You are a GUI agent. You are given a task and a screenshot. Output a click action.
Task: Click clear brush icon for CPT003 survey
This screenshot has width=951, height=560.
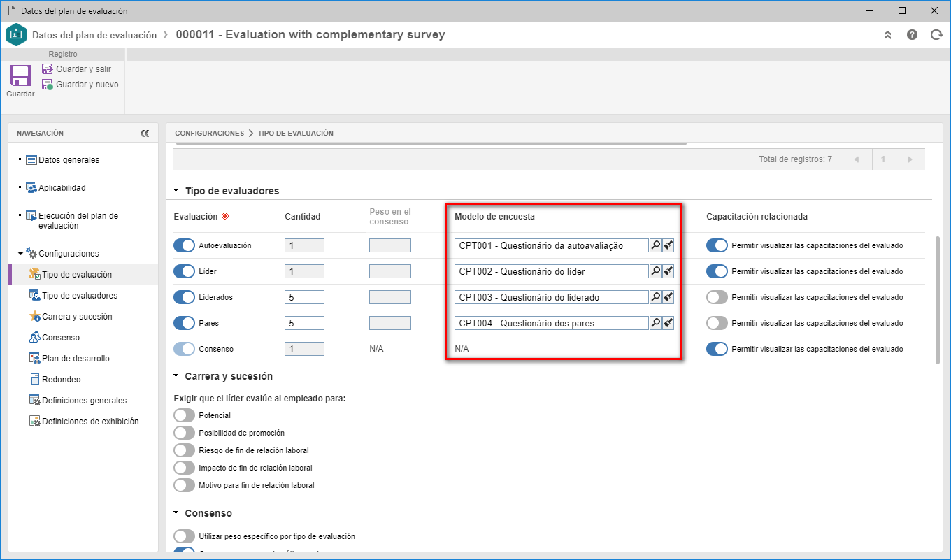pyautogui.click(x=668, y=297)
